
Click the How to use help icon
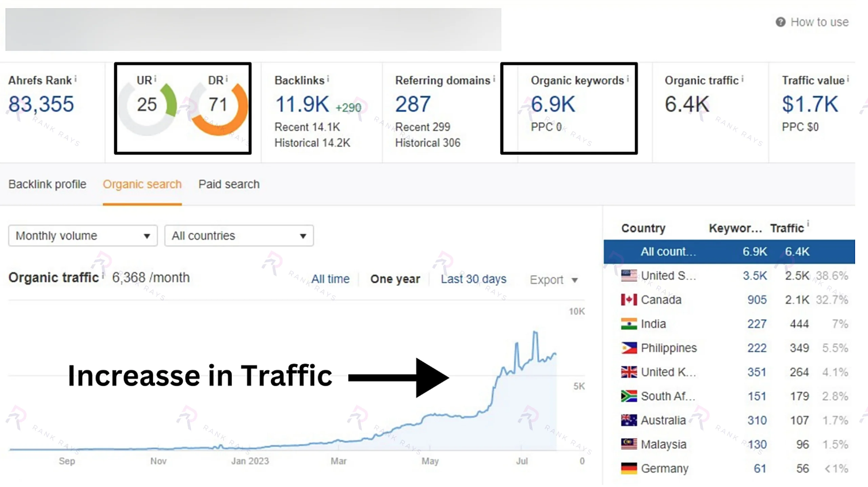click(x=780, y=22)
